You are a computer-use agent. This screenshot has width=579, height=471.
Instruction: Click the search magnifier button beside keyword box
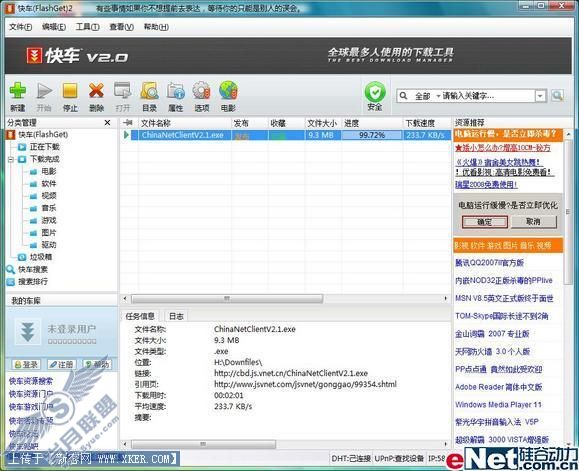[557, 96]
